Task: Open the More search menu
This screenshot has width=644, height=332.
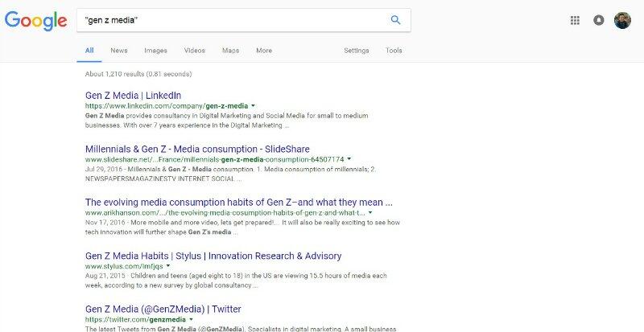Action: point(264,51)
